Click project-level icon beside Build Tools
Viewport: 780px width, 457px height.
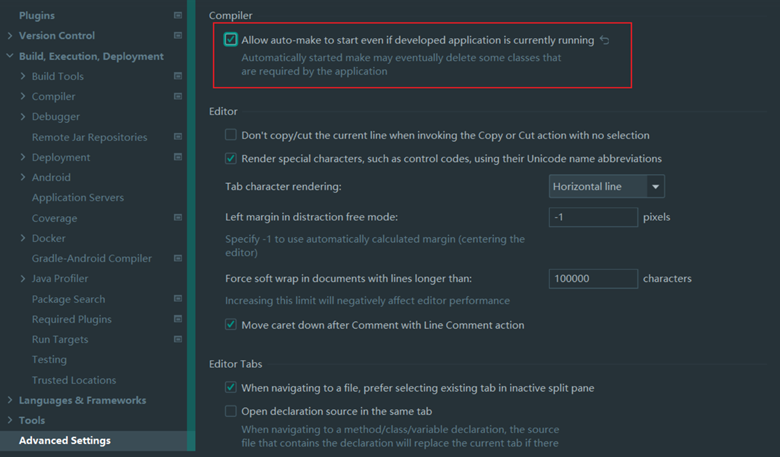[x=178, y=76]
